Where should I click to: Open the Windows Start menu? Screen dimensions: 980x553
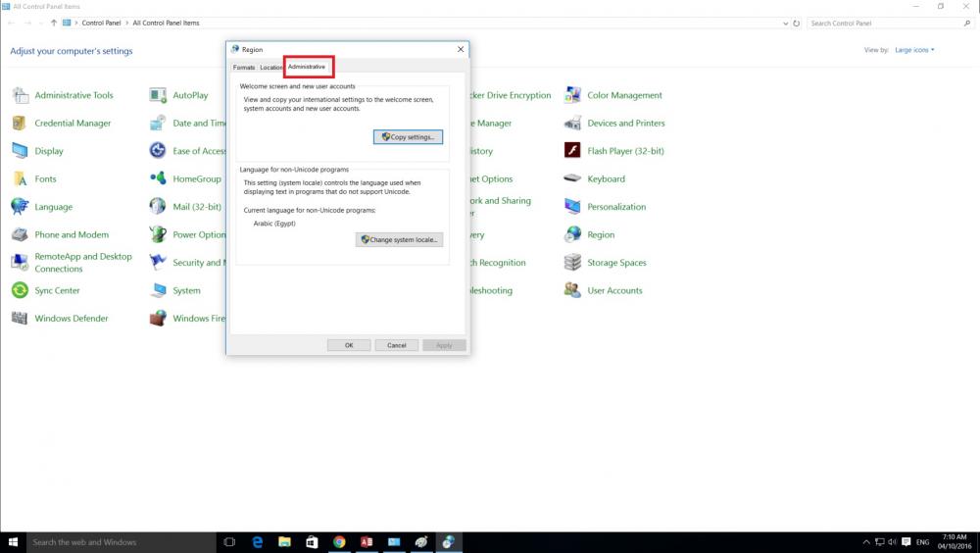click(13, 542)
